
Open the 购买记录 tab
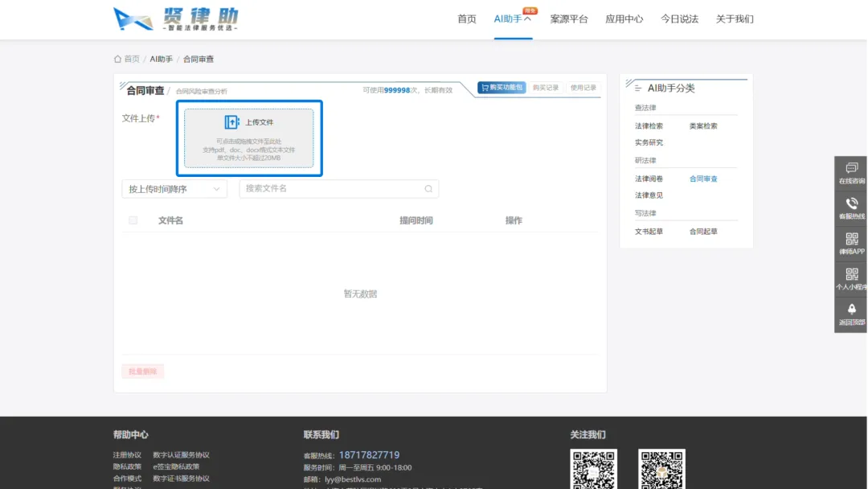coord(545,88)
